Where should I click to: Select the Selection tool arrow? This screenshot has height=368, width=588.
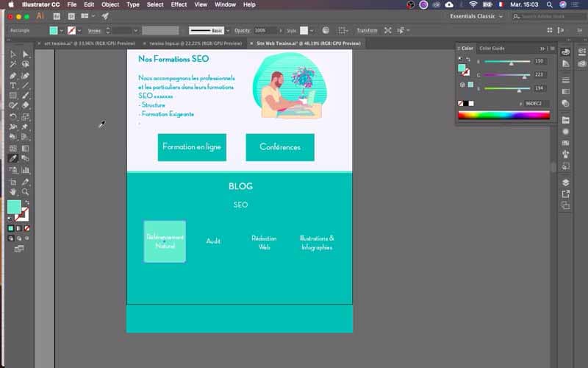(x=13, y=54)
